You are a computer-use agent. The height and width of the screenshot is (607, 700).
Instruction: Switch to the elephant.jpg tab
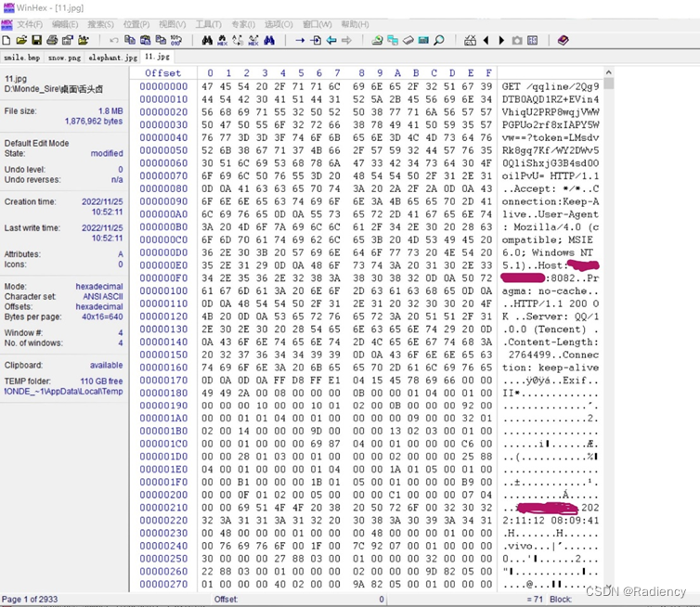tap(113, 58)
